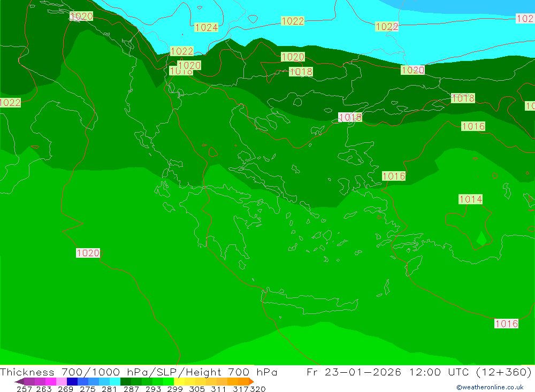Click the 12:00 UTC time text
Screen dimensions: 535x392
pos(440,372)
